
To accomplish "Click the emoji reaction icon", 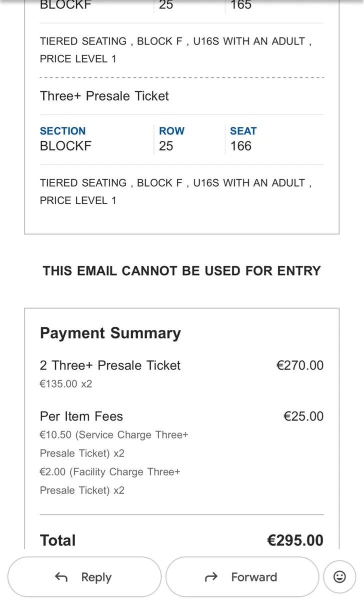I will click(x=339, y=576).
